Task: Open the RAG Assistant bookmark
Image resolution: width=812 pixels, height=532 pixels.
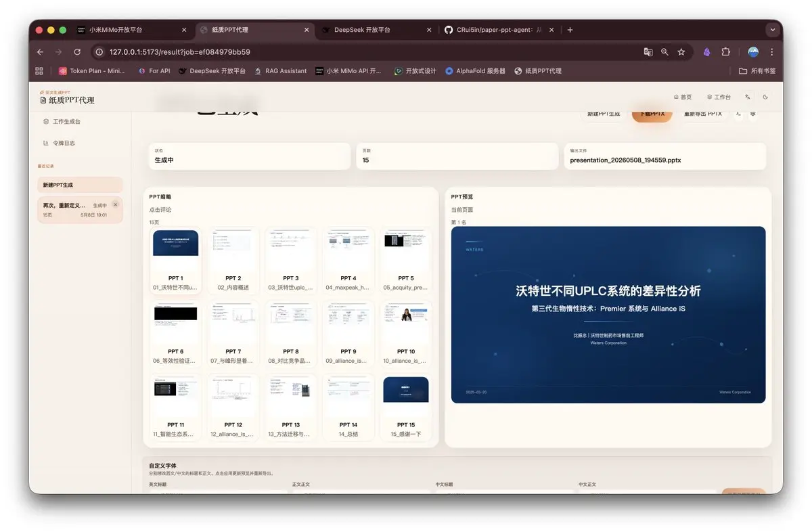Action: pos(281,70)
